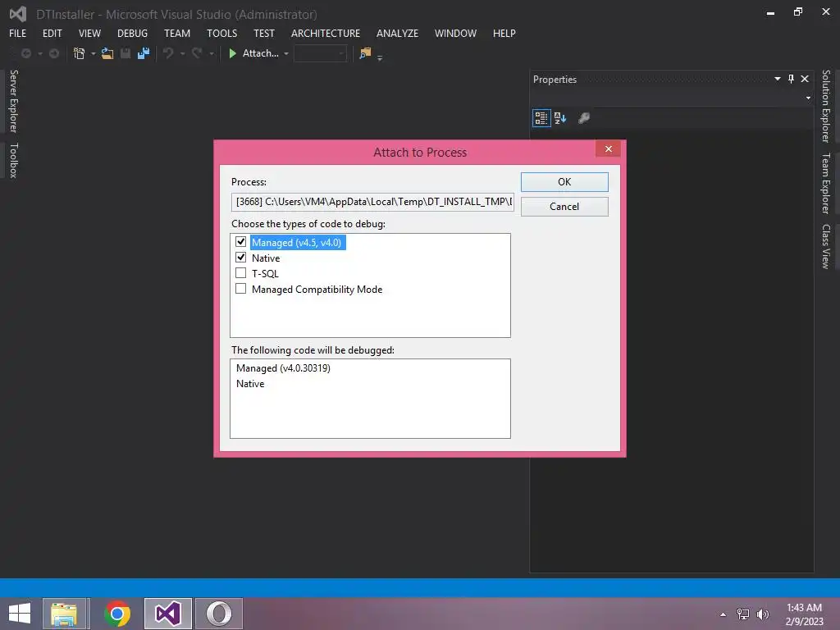This screenshot has height=630, width=840.
Task: Click the Visual Studio logo in title bar
Action: coord(18,14)
